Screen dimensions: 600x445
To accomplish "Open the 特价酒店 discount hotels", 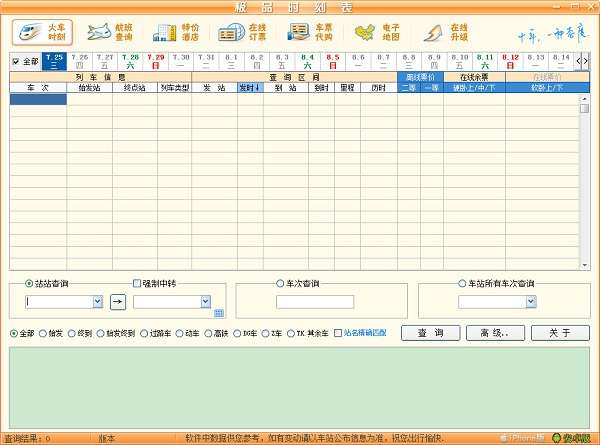I will 176,32.
